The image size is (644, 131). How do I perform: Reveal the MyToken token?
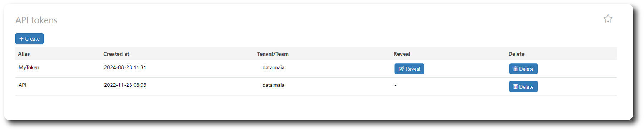point(409,69)
